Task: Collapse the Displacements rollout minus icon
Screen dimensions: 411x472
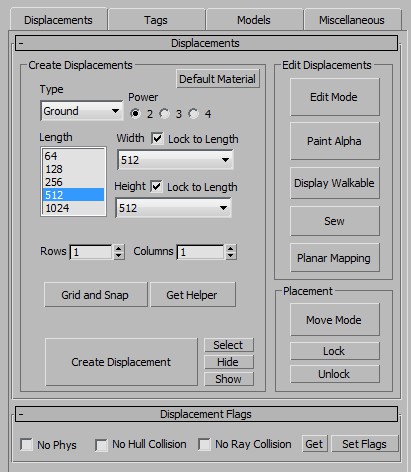Action: coord(21,43)
